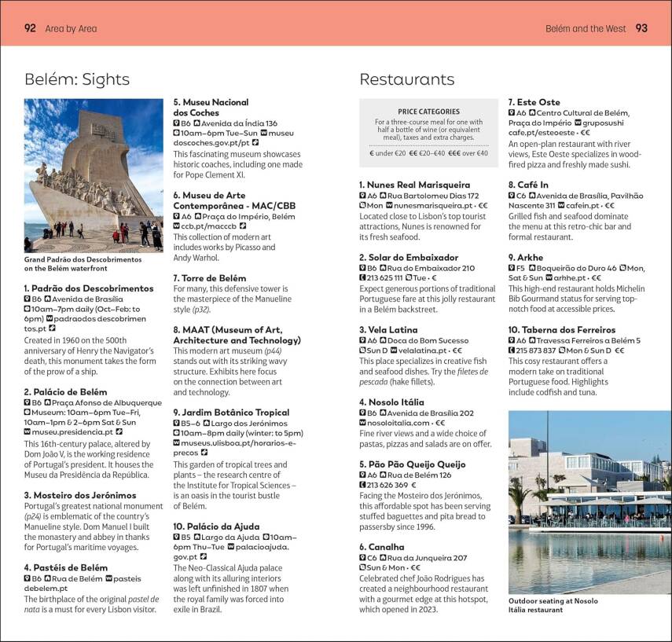This screenshot has width=672, height=642.
Task: Click the W website icon before museudoscoches.gov.pt
Action: point(264,134)
